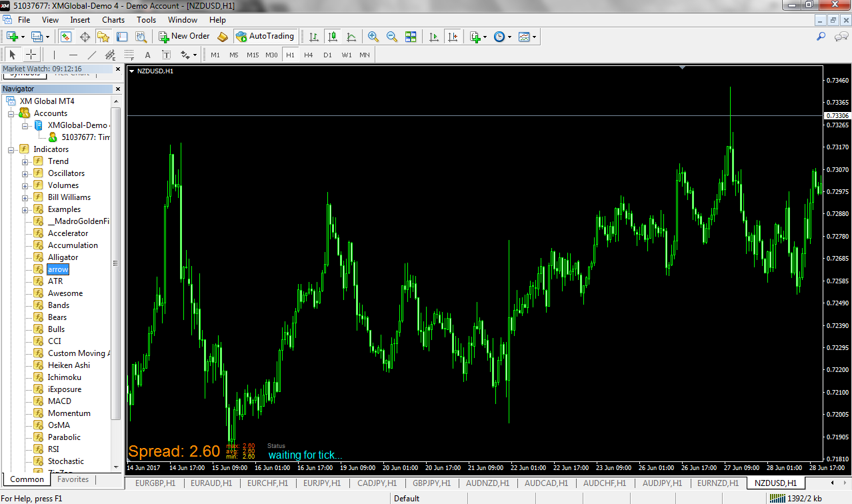Toggle chart Auto Scroll
852x504 pixels.
point(434,37)
